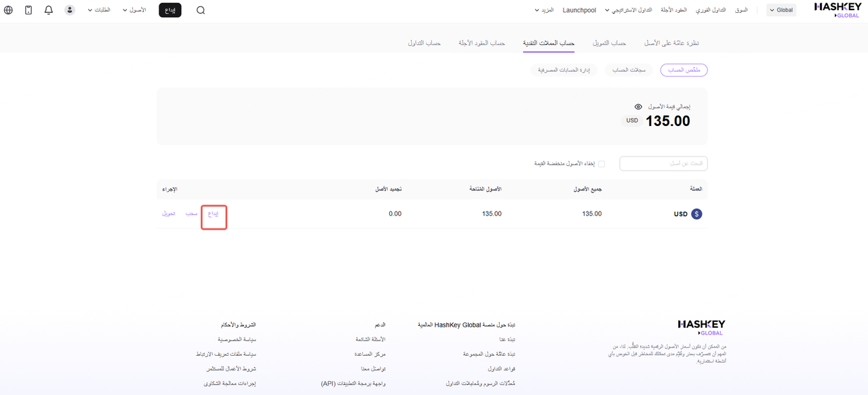The width and height of the screenshot is (868, 395).
Task: Click the black إيداع deposit button
Action: pos(170,10)
